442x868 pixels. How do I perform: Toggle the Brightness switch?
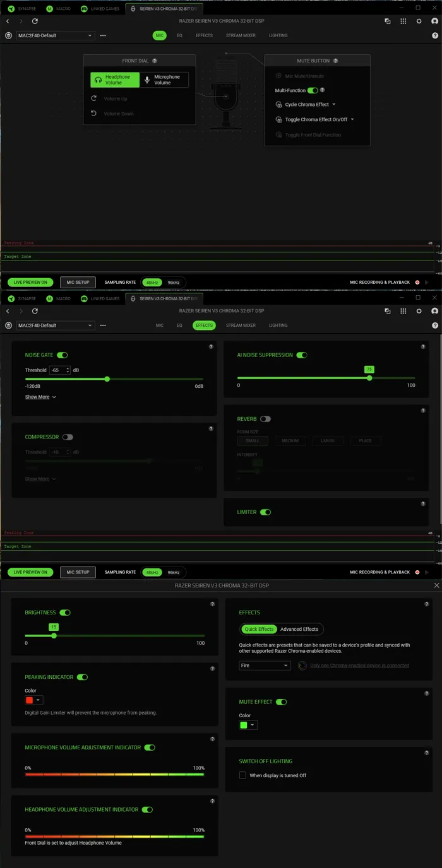click(65, 613)
